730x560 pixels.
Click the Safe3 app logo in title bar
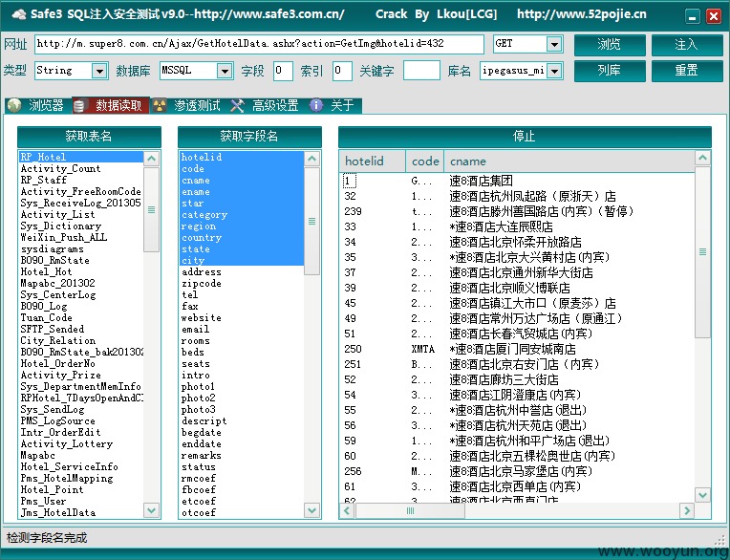point(19,14)
